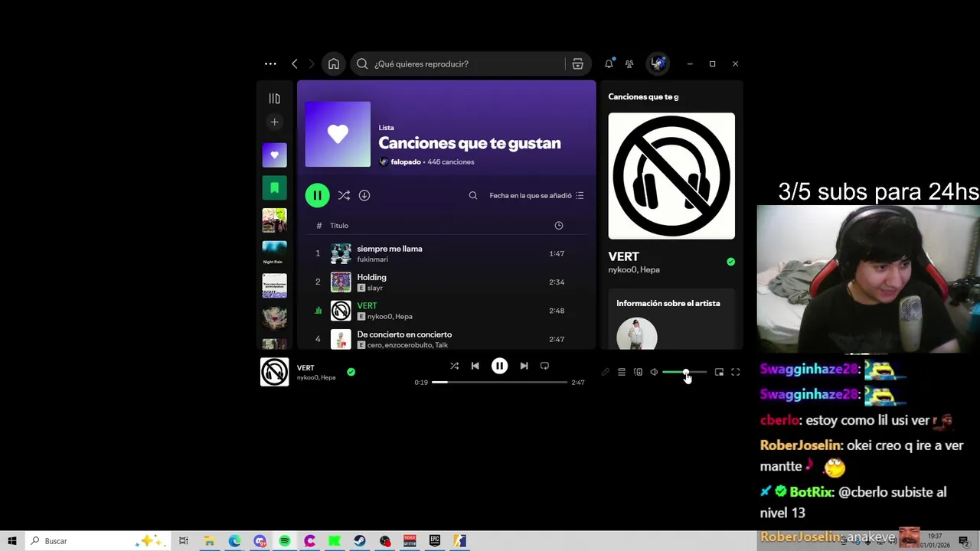Toggle shuffle in the player bar
Viewport: 980px width, 551px height.
click(455, 366)
